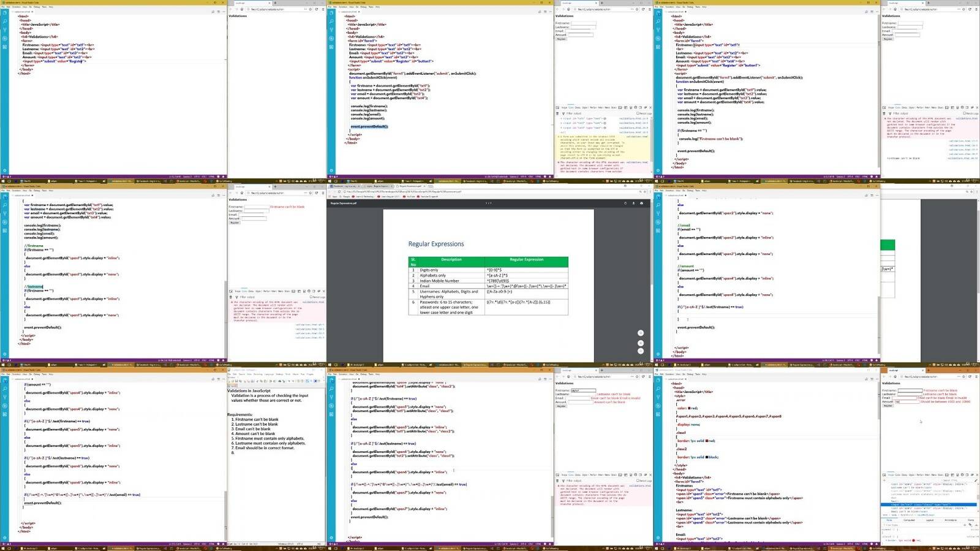Switch to Fonts tab in the Firefox Inspector
The width and height of the screenshot is (980, 551).
(971, 520)
